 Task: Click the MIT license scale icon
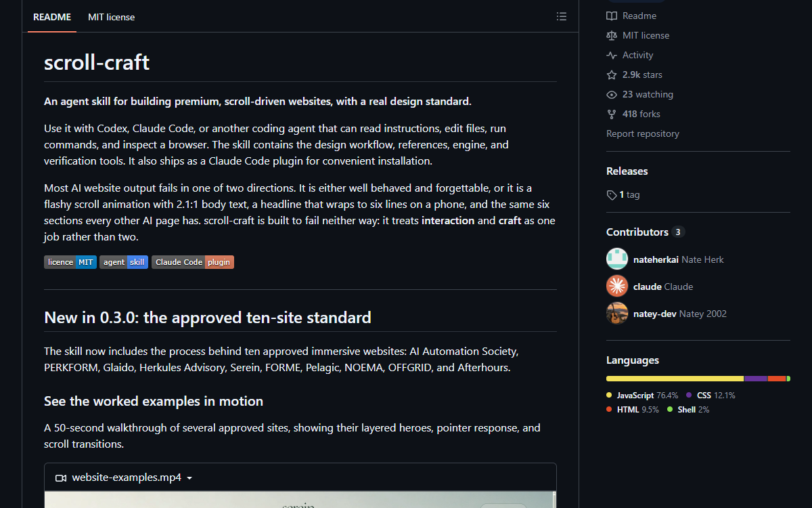[612, 35]
